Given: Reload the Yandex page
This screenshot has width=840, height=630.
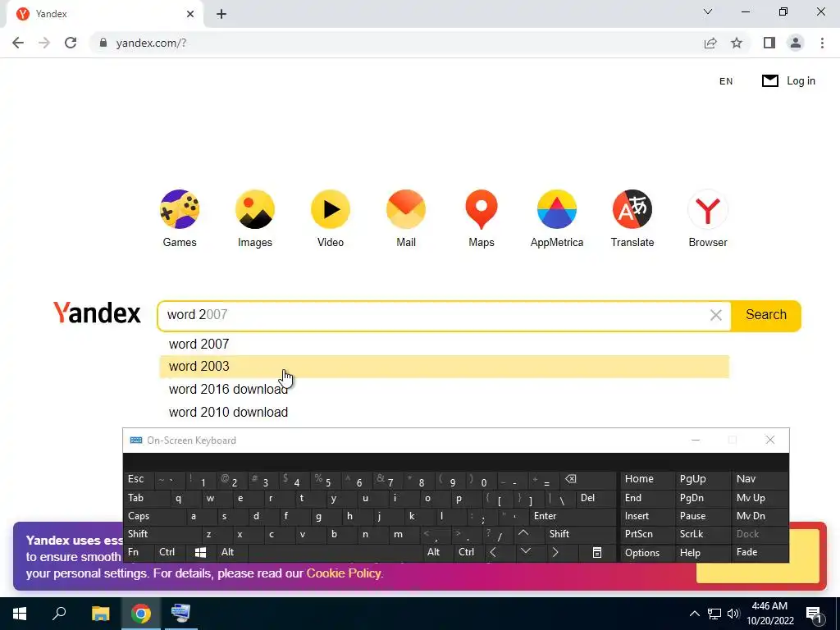Looking at the screenshot, I should coord(71,43).
